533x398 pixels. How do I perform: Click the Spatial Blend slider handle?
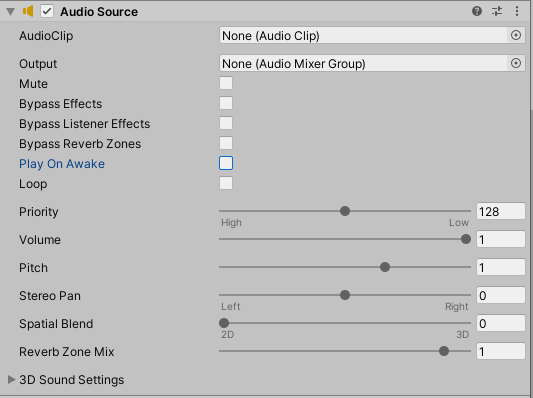224,323
